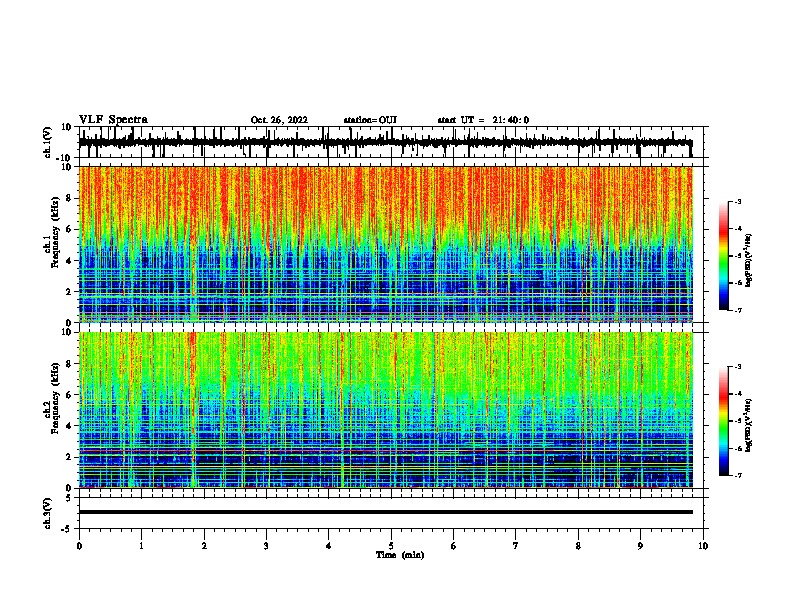Click the '-3' label on ch.1 color bar

(x=737, y=201)
